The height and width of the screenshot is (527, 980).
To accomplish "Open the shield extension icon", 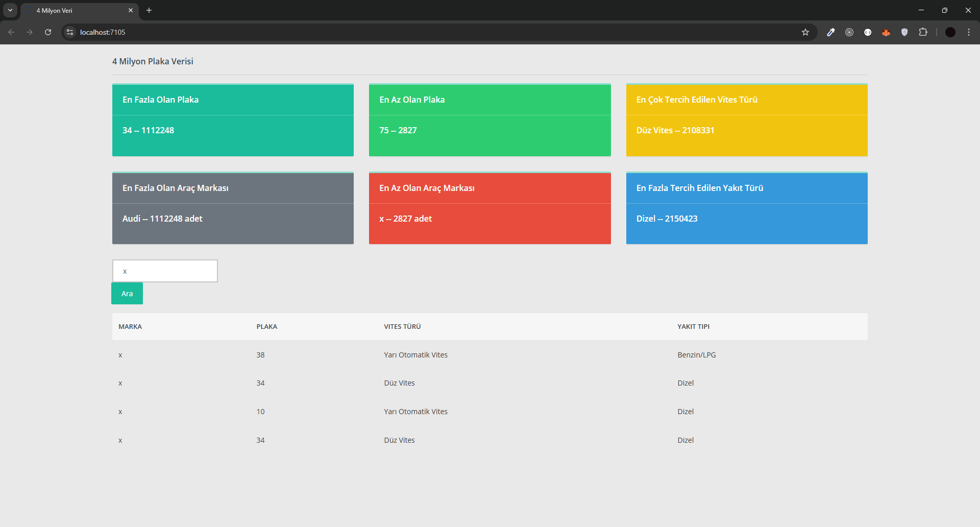I will pos(904,32).
